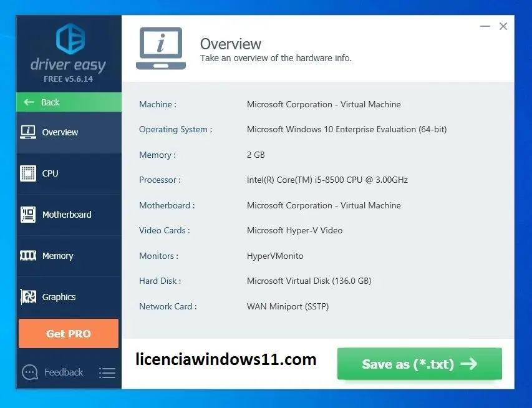Image resolution: width=532 pixels, height=408 pixels.
Task: Click the arrow on the Save as button
Action: tap(469, 364)
